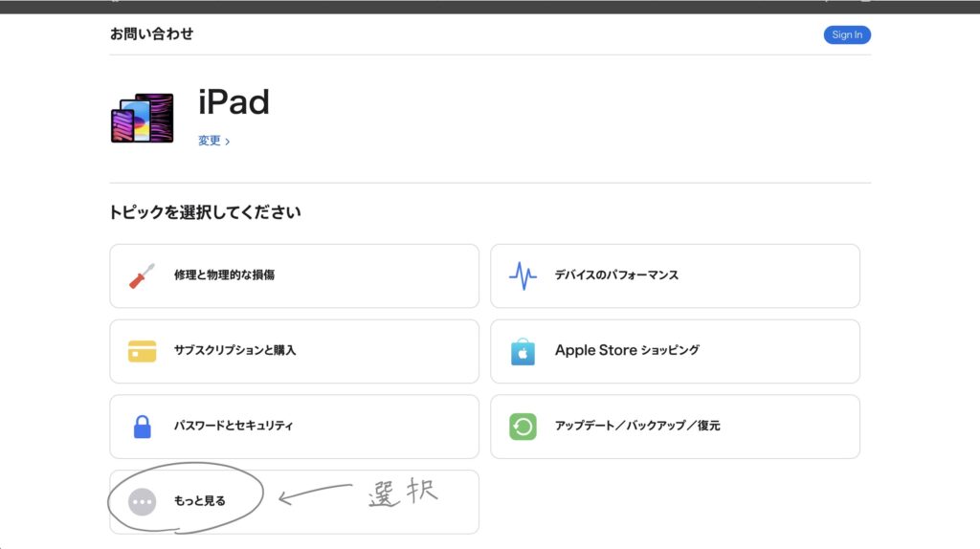Image resolution: width=980 pixels, height=549 pixels.
Task: Choose the パスワードとセキュリティ topic label
Action: (x=234, y=426)
